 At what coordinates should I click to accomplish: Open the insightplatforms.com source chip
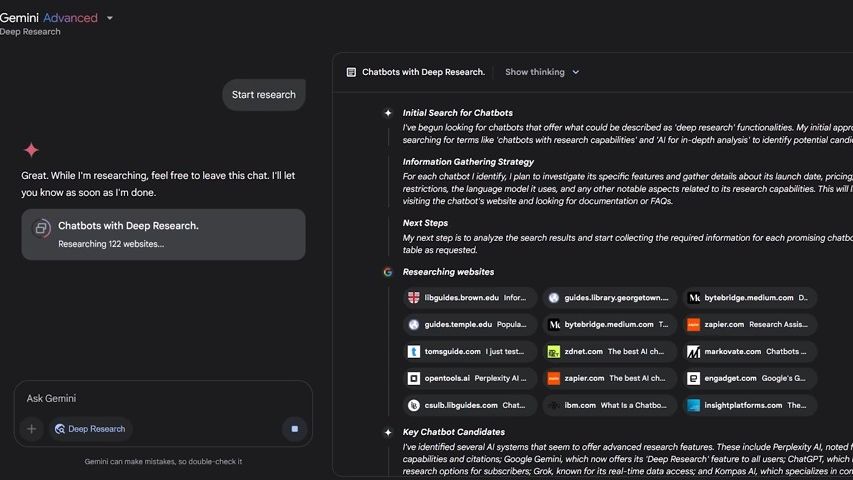(x=750, y=405)
